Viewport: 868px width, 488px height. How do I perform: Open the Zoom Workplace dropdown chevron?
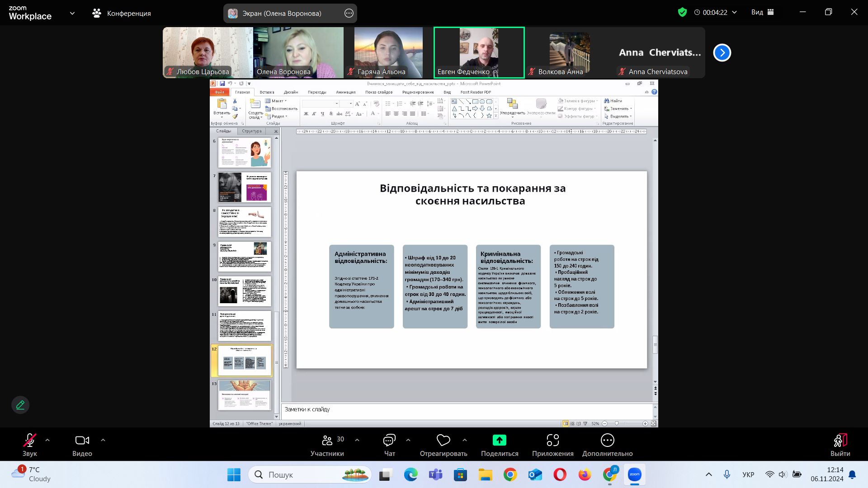72,13
